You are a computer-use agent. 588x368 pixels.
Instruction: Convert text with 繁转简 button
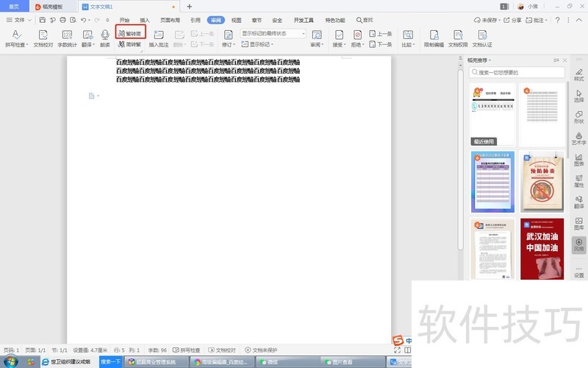tap(130, 33)
